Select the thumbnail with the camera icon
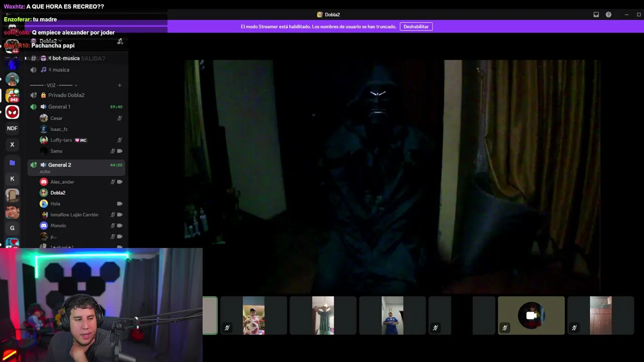This screenshot has height=362, width=644. click(531, 315)
